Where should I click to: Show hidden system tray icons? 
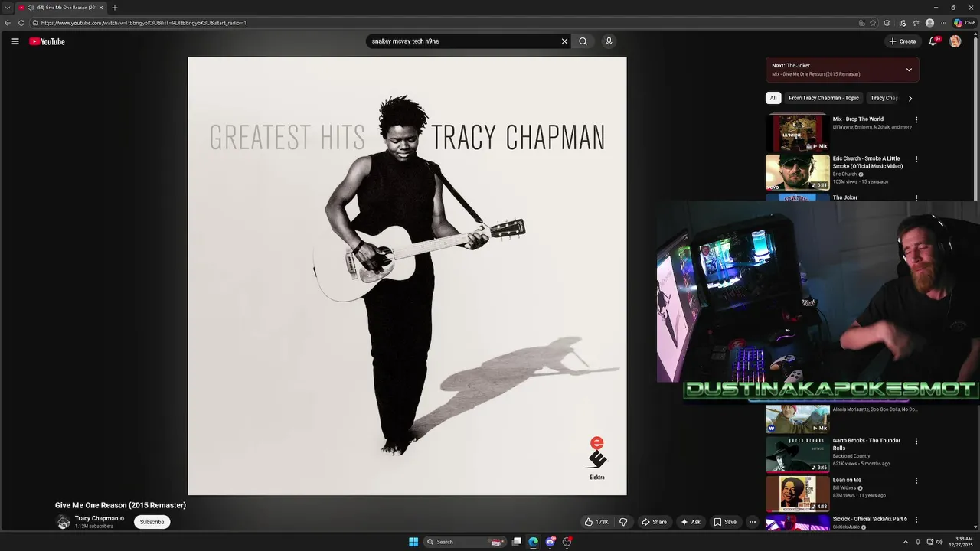906,542
